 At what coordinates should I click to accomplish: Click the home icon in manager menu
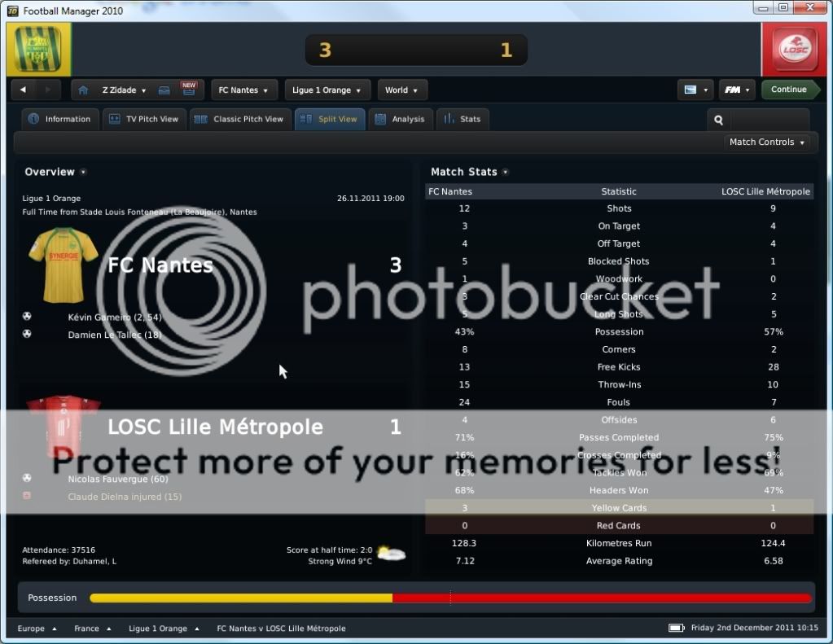tap(83, 90)
